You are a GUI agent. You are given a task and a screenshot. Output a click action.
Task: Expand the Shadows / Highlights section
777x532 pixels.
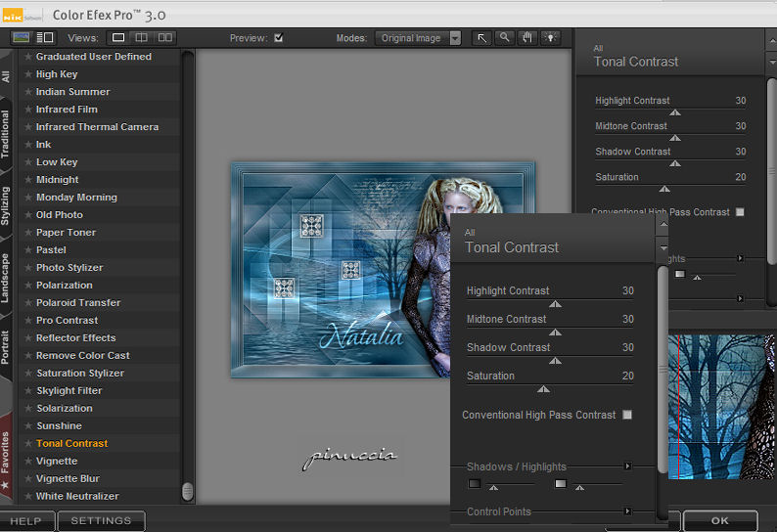click(x=627, y=466)
